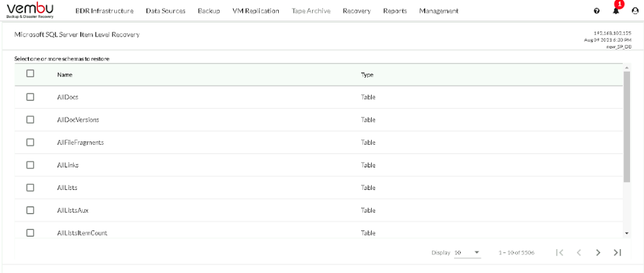Open the Tape Archive menu

[x=311, y=11]
